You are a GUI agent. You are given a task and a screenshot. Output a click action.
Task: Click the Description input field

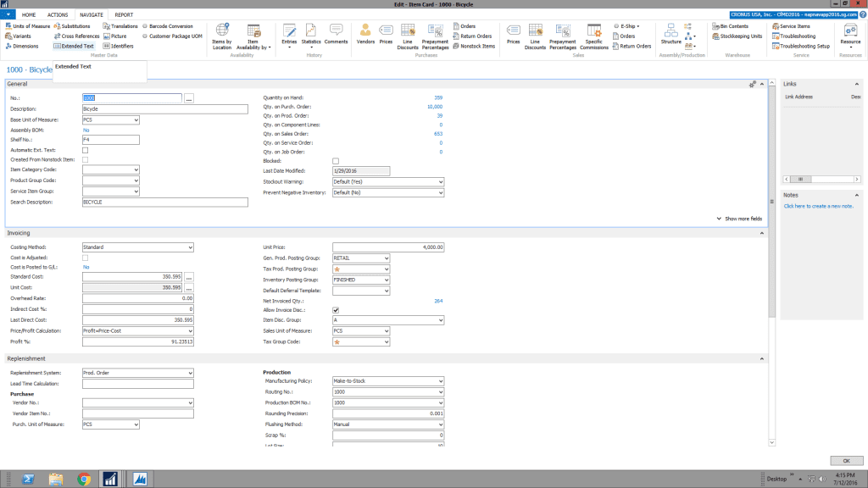click(x=164, y=109)
